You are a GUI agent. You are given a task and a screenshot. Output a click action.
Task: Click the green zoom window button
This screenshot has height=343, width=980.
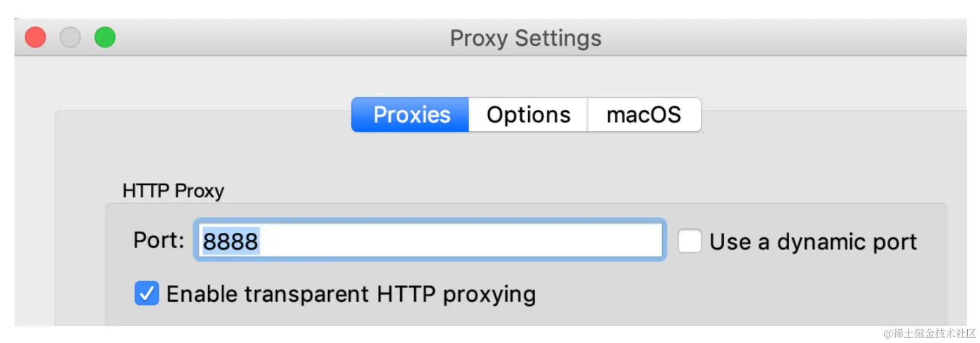click(x=105, y=38)
